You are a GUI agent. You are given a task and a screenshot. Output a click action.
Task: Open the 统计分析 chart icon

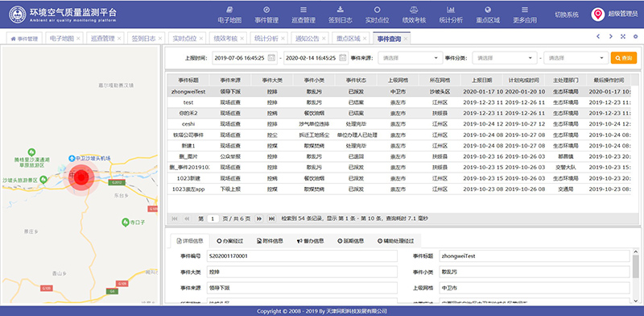tap(451, 10)
